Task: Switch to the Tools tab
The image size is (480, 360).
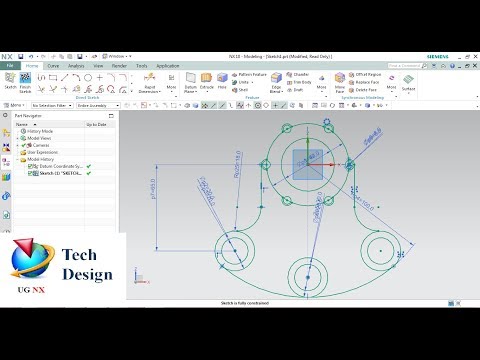Action: coord(141,66)
